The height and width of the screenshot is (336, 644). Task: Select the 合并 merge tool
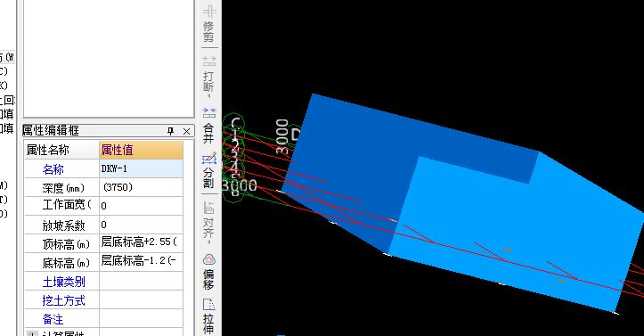pos(209,126)
